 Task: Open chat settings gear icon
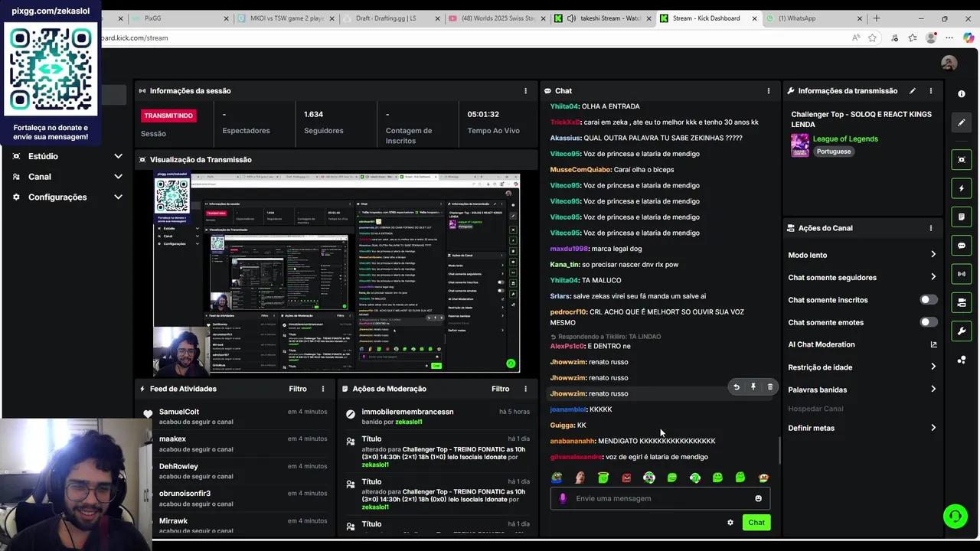[730, 523]
